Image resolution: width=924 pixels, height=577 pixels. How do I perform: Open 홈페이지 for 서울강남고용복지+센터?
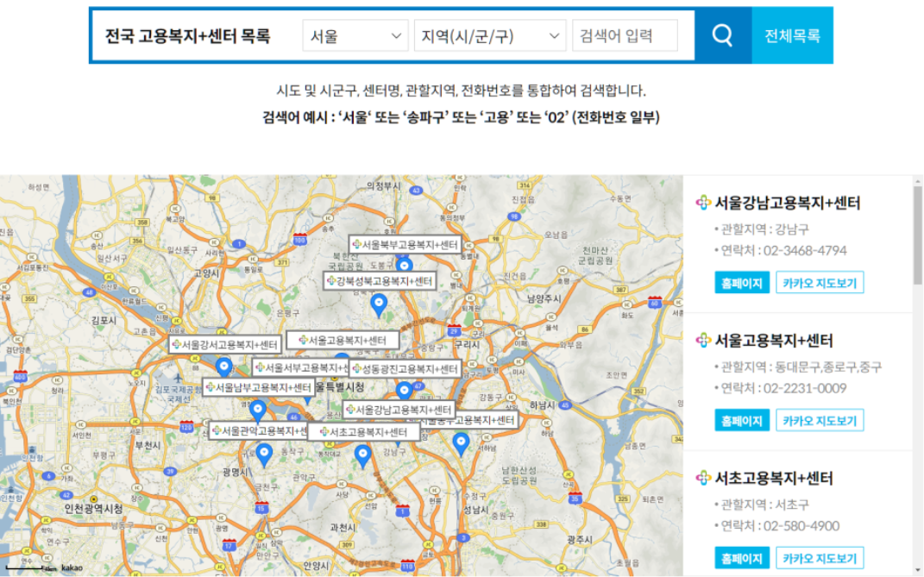coord(742,283)
